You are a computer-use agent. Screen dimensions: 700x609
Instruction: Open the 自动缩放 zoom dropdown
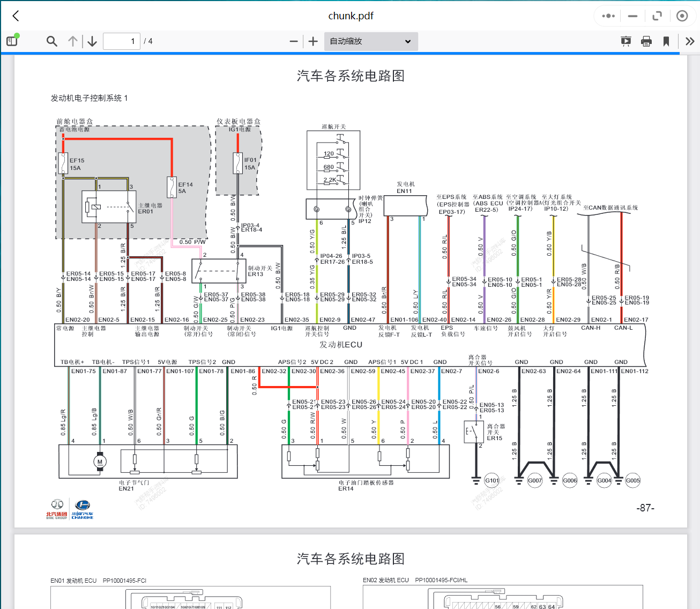(x=370, y=41)
